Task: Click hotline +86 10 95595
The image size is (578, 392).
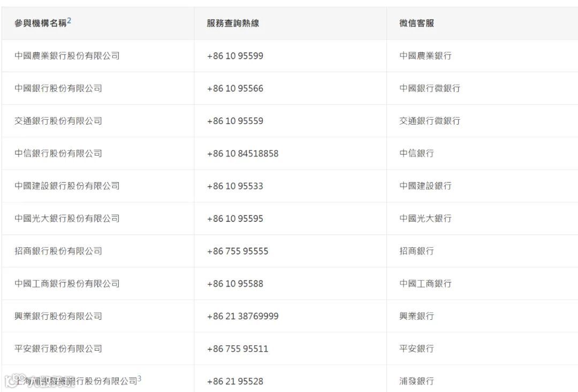Action: (235, 219)
